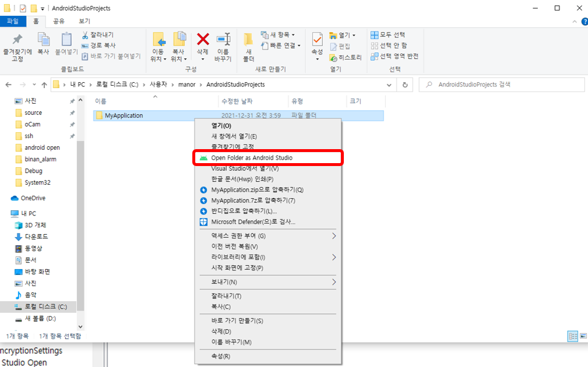Screen dimensions: 588x367
Task: Open 동영상 in the navigation pane
Action: (x=29, y=249)
